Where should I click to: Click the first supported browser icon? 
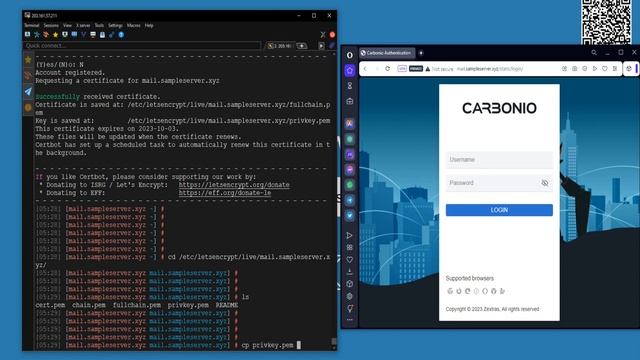(450, 291)
